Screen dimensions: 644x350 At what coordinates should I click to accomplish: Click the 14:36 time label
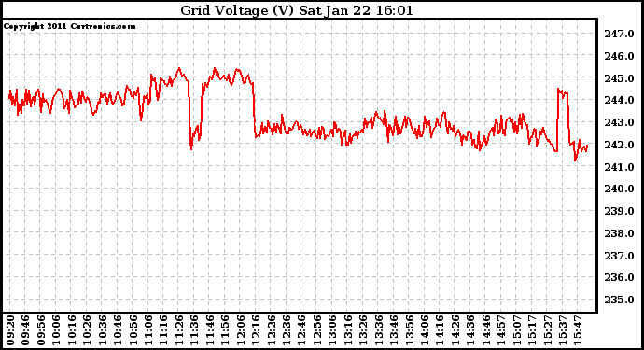470,330
